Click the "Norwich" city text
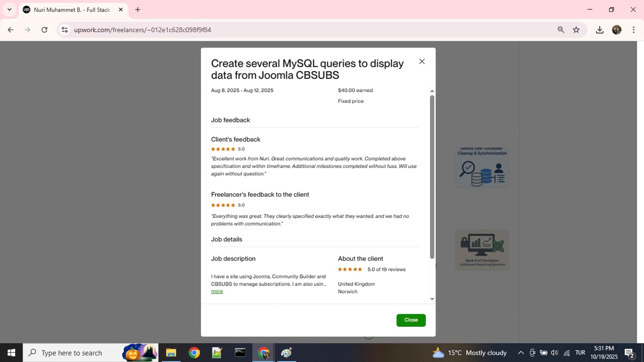This screenshot has width=644, height=362. (x=347, y=292)
